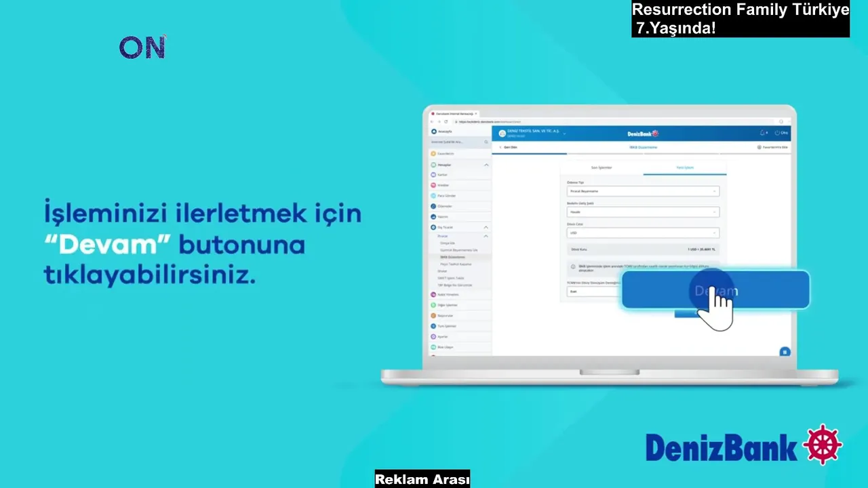Click the Çıkış logout power icon

click(x=777, y=133)
